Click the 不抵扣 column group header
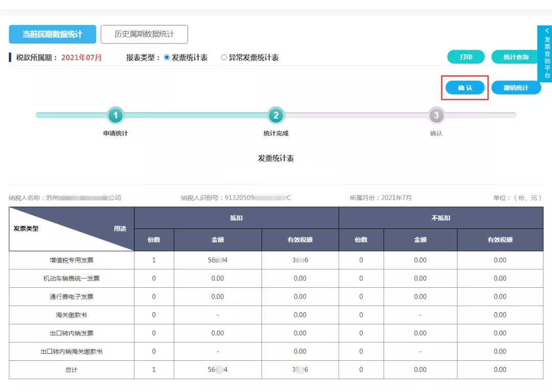 point(441,218)
